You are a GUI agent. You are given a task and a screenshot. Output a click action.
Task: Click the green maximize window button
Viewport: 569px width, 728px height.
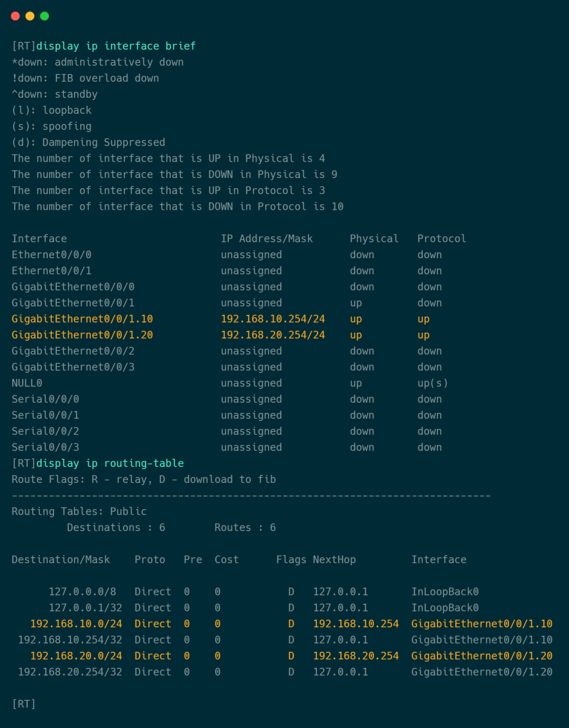[x=44, y=16]
